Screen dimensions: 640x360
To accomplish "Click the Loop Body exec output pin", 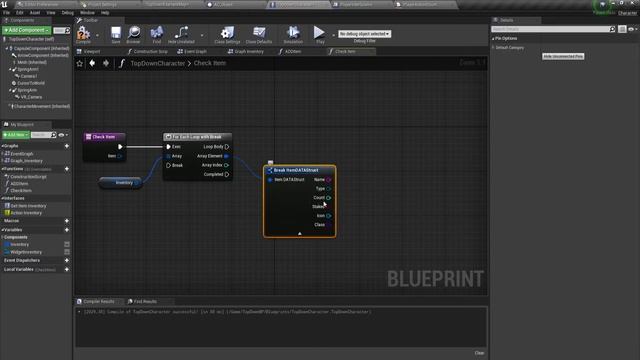I will coord(227,147).
